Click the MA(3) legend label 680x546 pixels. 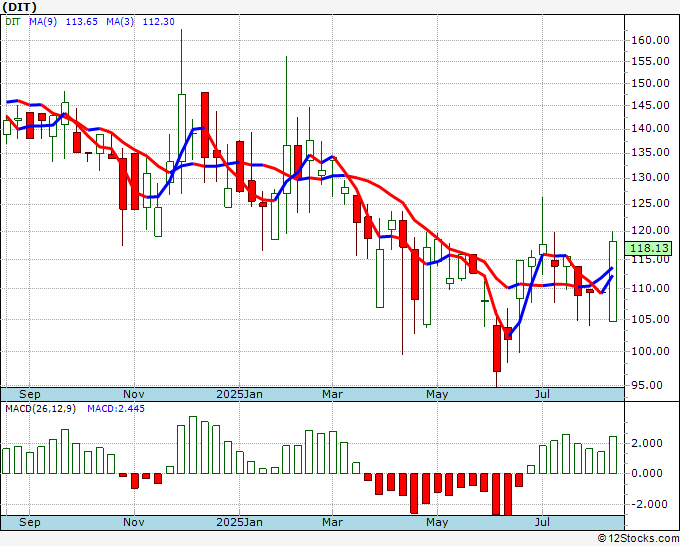[x=120, y=21]
